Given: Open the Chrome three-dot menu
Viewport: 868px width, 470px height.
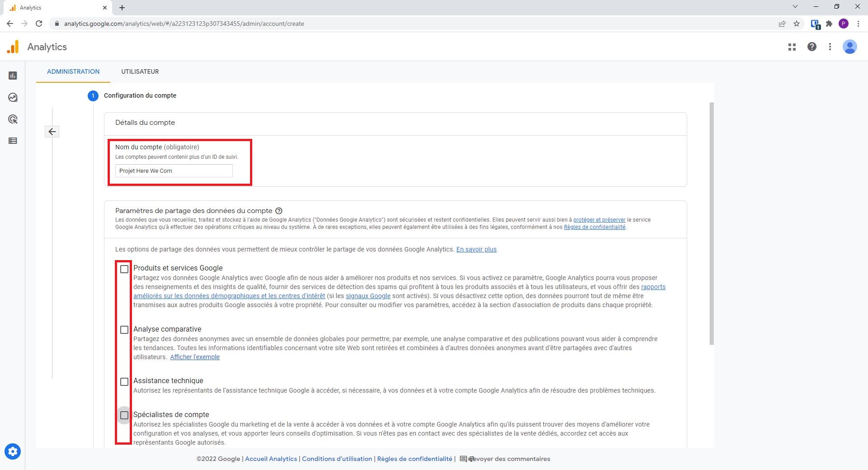Looking at the screenshot, I should (858, 24).
